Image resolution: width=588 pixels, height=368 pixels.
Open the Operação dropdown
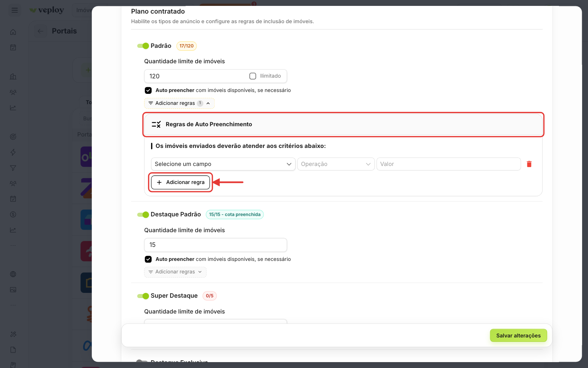point(336,164)
